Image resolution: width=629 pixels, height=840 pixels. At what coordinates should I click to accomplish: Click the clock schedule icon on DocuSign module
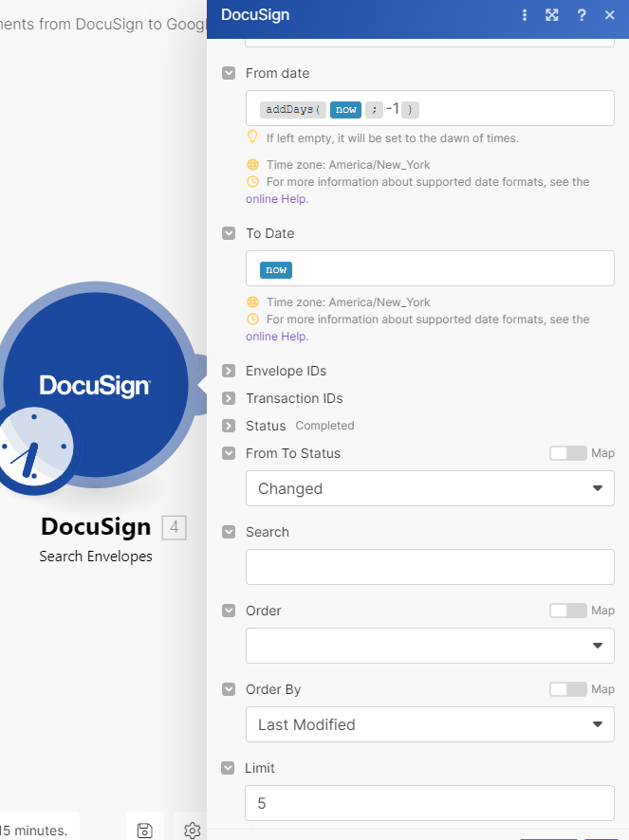[x=35, y=447]
